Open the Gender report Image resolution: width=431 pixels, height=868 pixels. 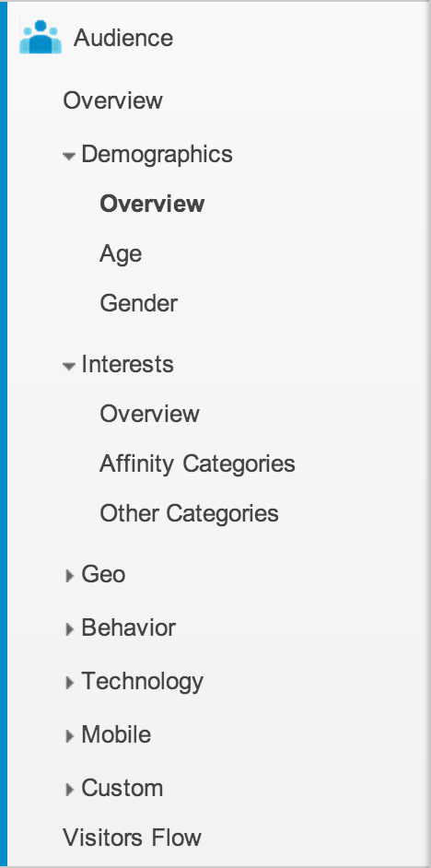pos(138,303)
